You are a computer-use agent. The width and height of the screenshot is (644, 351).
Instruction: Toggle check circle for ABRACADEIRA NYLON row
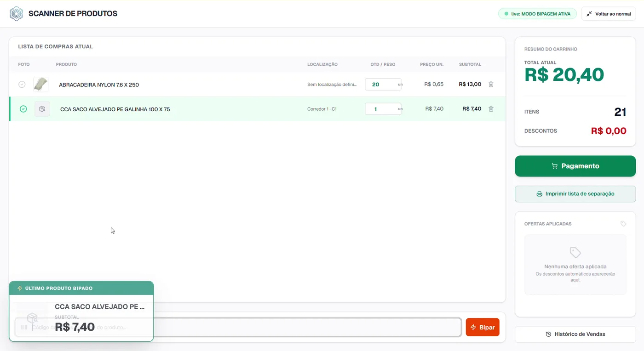pos(22,85)
